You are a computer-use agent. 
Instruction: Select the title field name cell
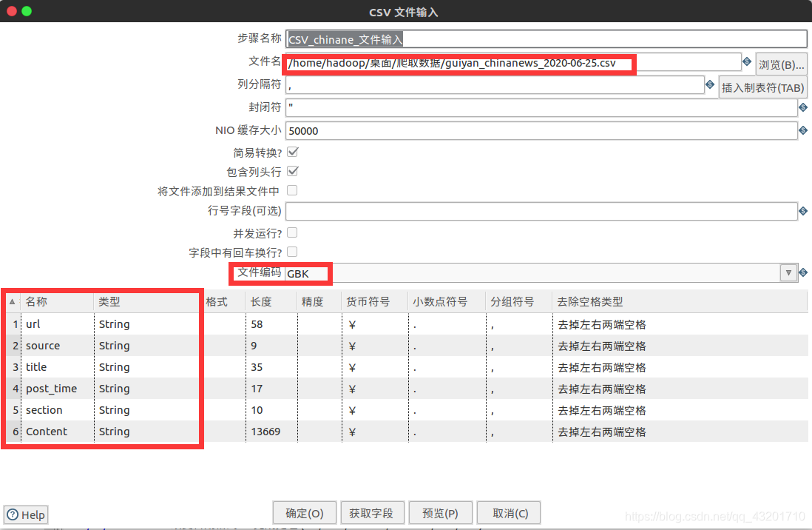click(x=58, y=367)
